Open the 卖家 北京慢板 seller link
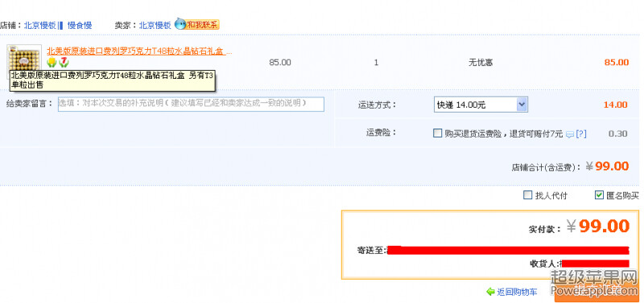The width and height of the screenshot is (644, 303). coord(155,26)
